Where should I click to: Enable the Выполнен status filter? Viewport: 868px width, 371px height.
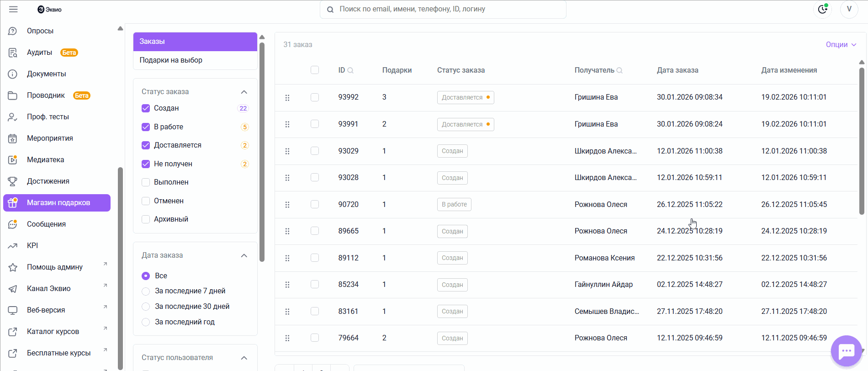click(x=146, y=182)
